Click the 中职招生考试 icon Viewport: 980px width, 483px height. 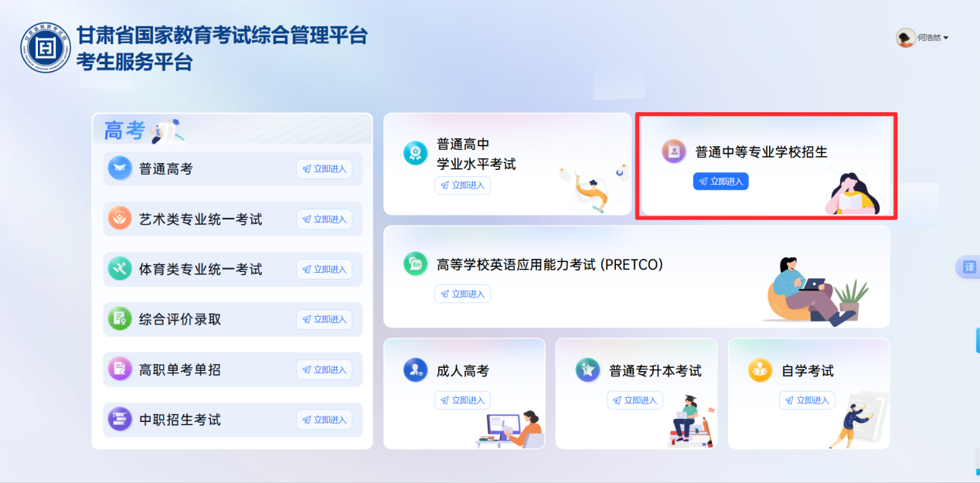120,420
